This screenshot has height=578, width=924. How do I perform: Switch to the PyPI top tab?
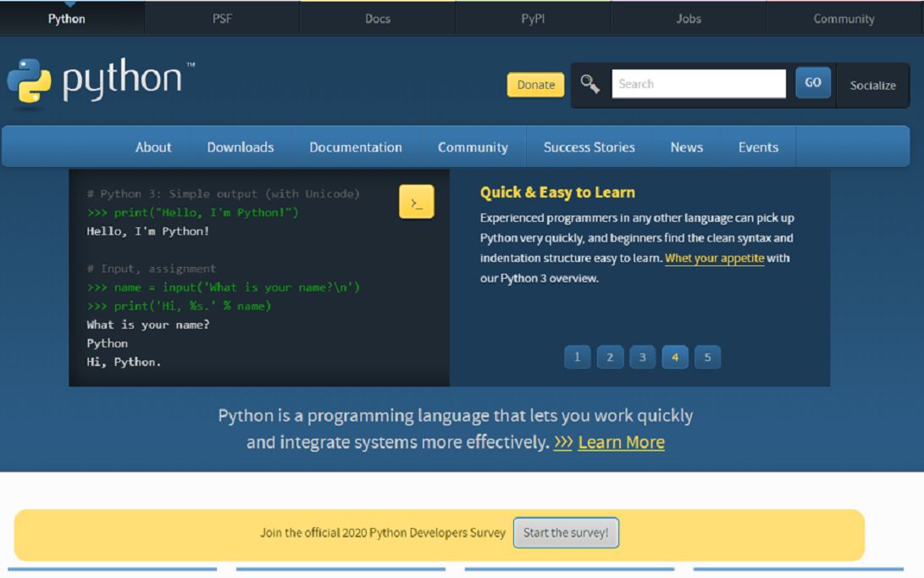pos(533,19)
